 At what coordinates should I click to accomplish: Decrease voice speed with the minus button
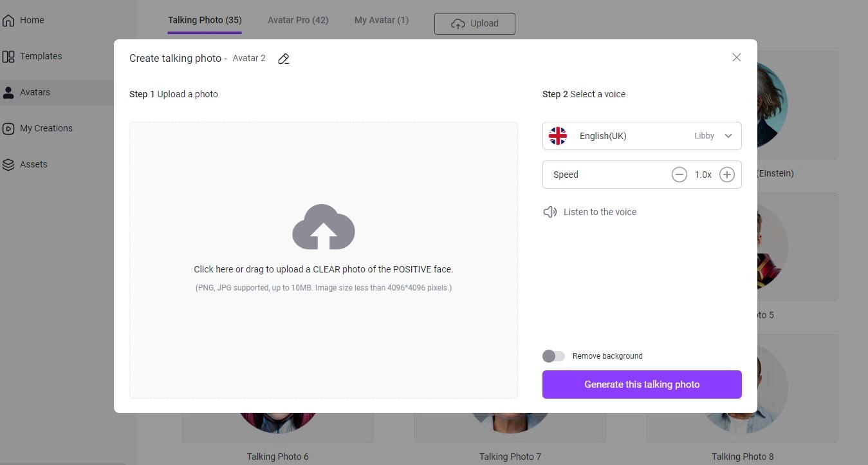679,175
